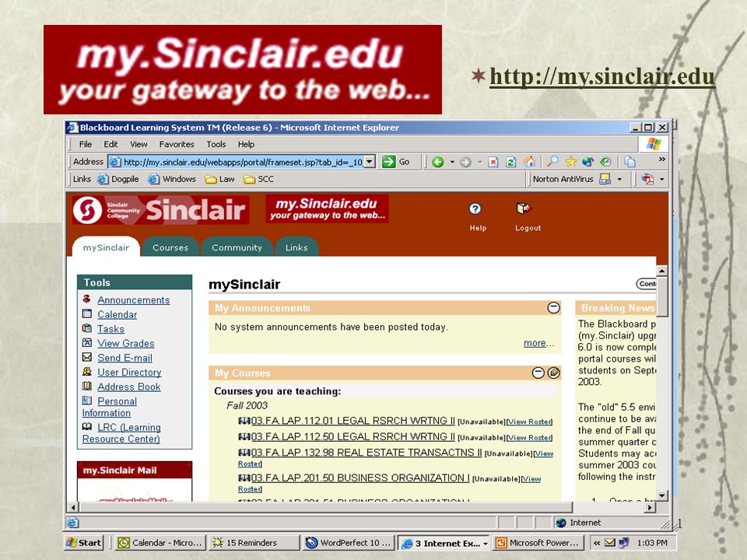The width and height of the screenshot is (747, 560).
Task: Switch to the Community tab
Action: [237, 247]
